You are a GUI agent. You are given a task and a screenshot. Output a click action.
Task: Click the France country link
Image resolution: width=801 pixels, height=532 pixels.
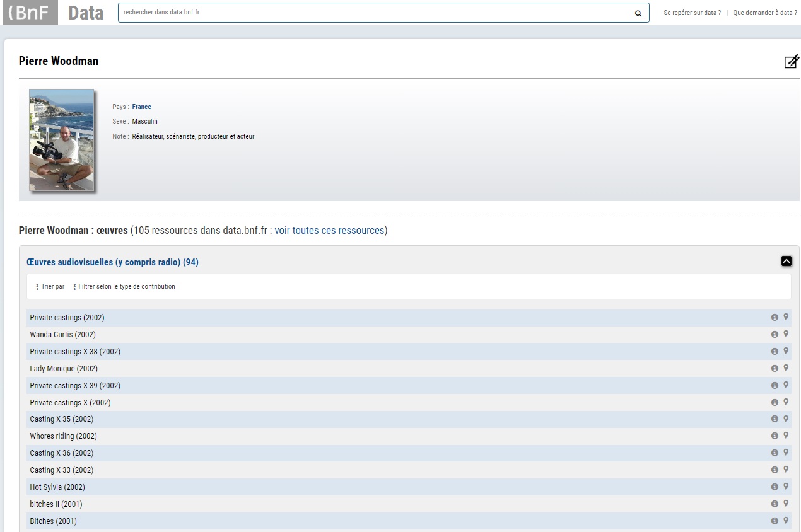(x=141, y=107)
